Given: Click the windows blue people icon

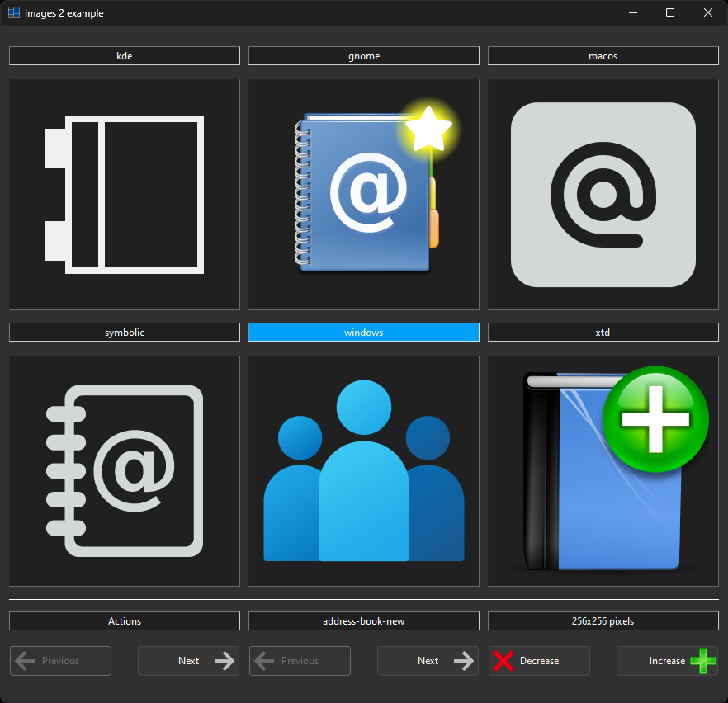Looking at the screenshot, I should click(x=363, y=471).
